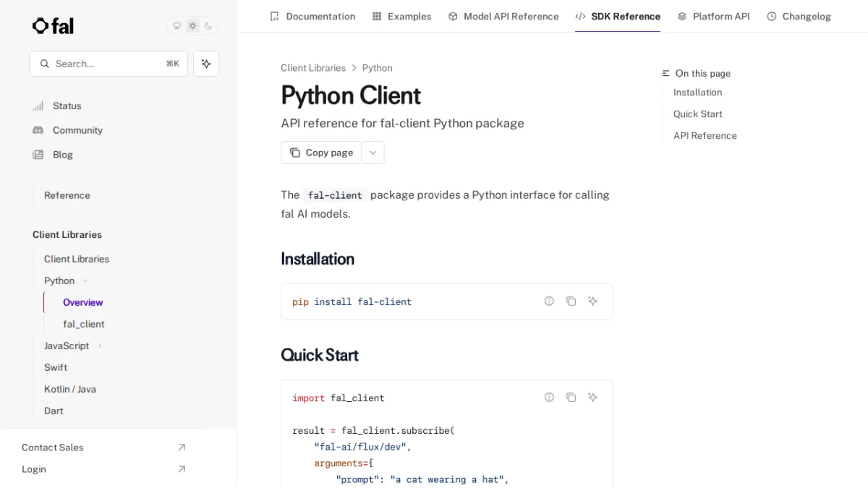Ask AI about Quick Start code block

[x=592, y=397]
